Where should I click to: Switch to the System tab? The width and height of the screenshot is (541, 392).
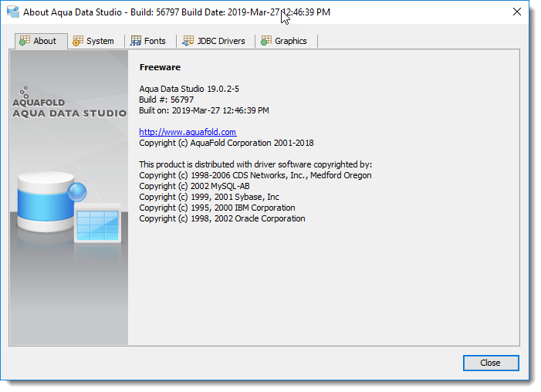coord(96,41)
